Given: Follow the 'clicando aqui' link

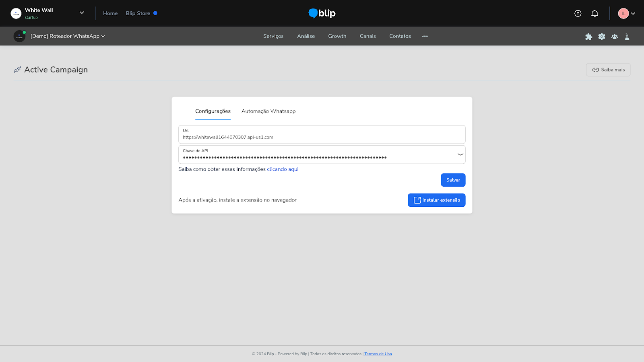Looking at the screenshot, I should [x=283, y=169].
